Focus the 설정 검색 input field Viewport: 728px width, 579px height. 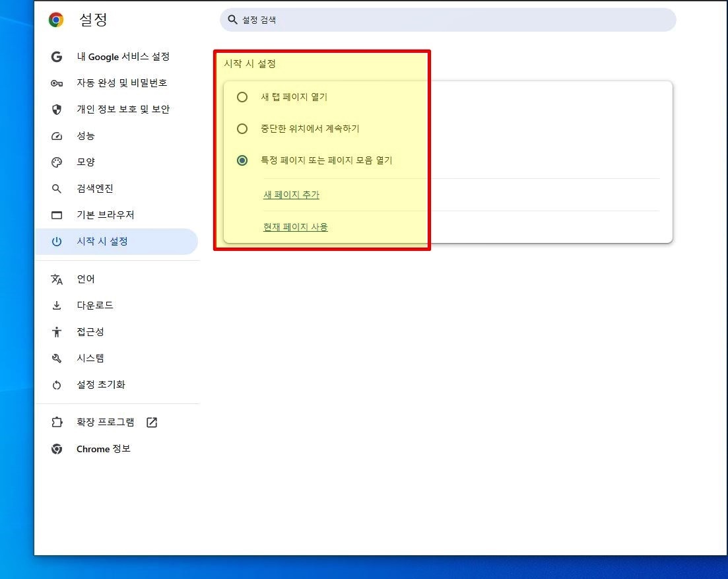coord(448,20)
